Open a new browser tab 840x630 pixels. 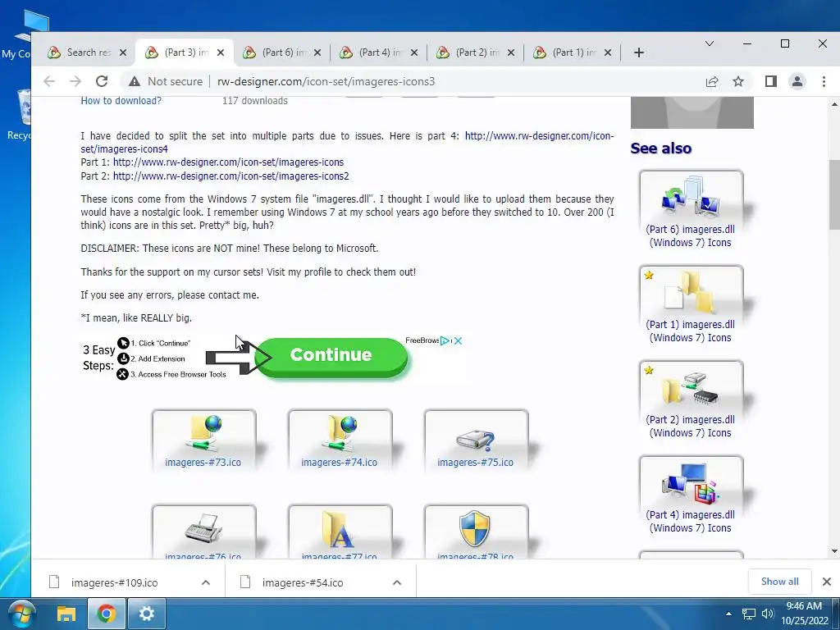[x=638, y=52]
